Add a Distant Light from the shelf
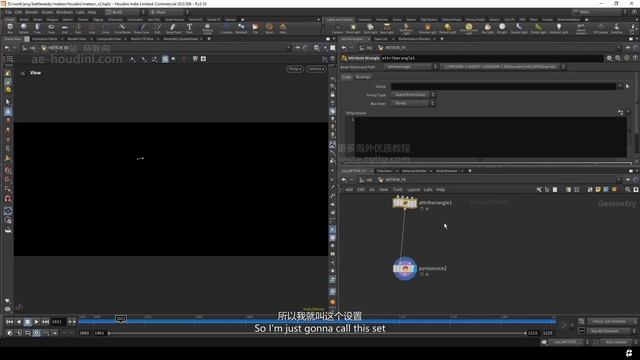 point(447,28)
